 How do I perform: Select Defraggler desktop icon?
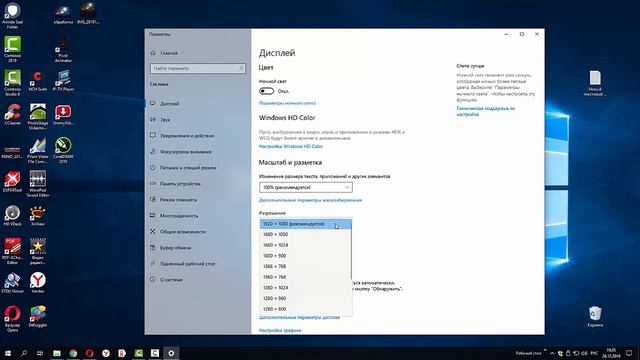pos(38,316)
